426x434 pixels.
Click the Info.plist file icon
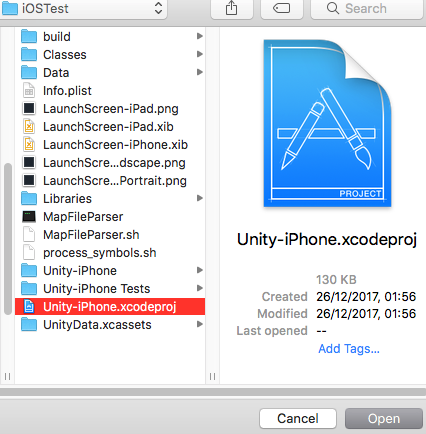point(29,91)
